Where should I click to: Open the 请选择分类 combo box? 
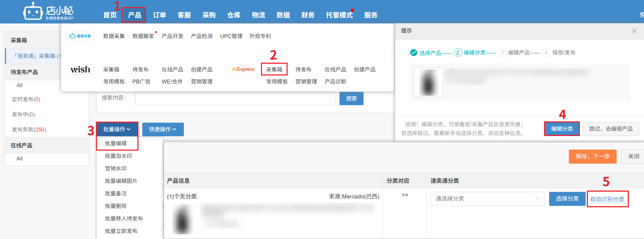pos(487,199)
